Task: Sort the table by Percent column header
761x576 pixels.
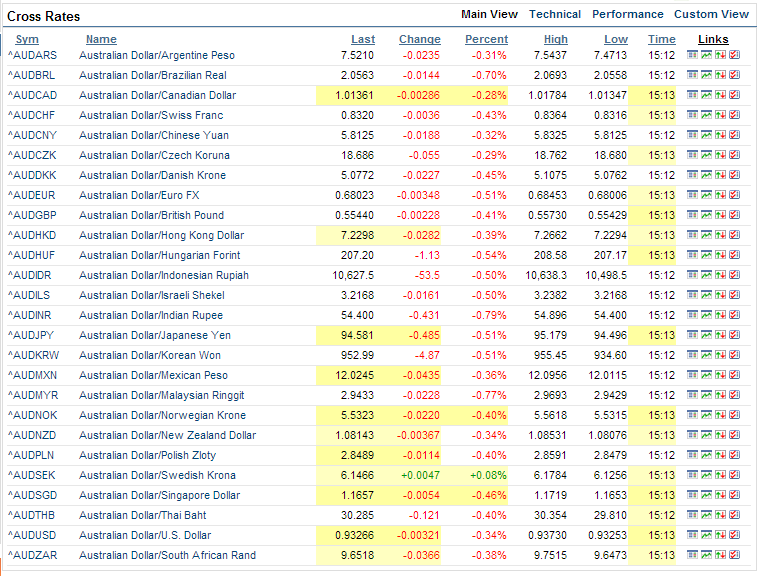Action: [x=486, y=39]
